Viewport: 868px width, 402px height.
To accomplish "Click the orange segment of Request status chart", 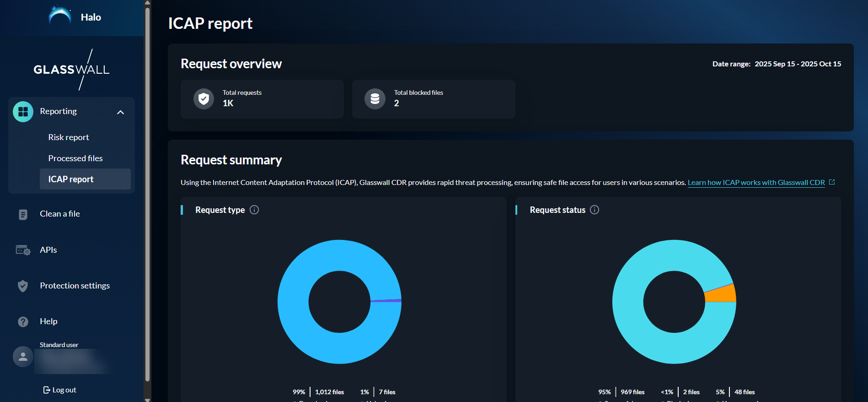I will click(x=723, y=294).
